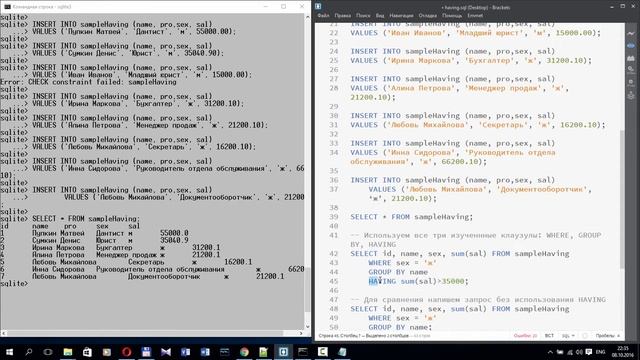Open the Помощь menu in Brackets
The image size is (640, 360).
click(452, 16)
